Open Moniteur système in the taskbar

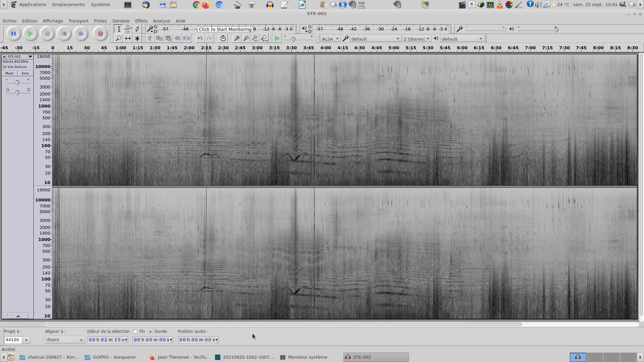(307, 357)
